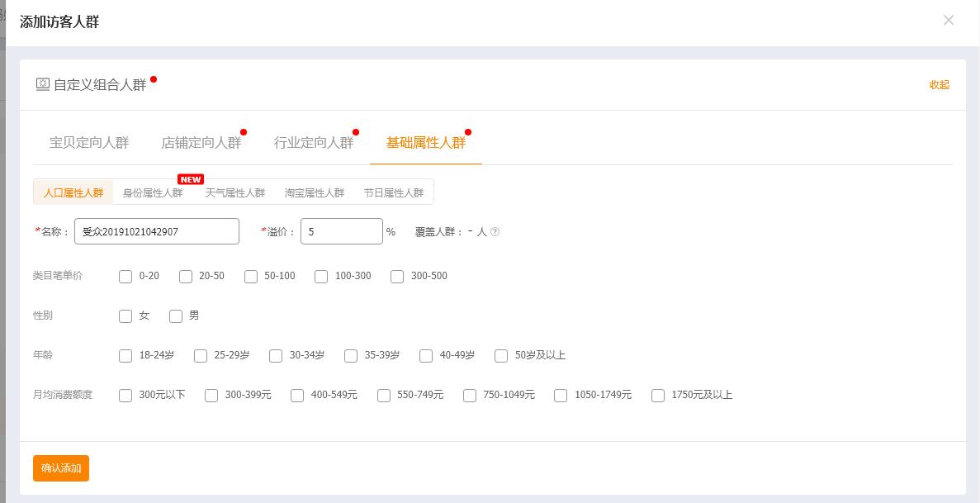The width and height of the screenshot is (980, 503).
Task: Click the 确认添加 confirm button
Action: (60, 468)
